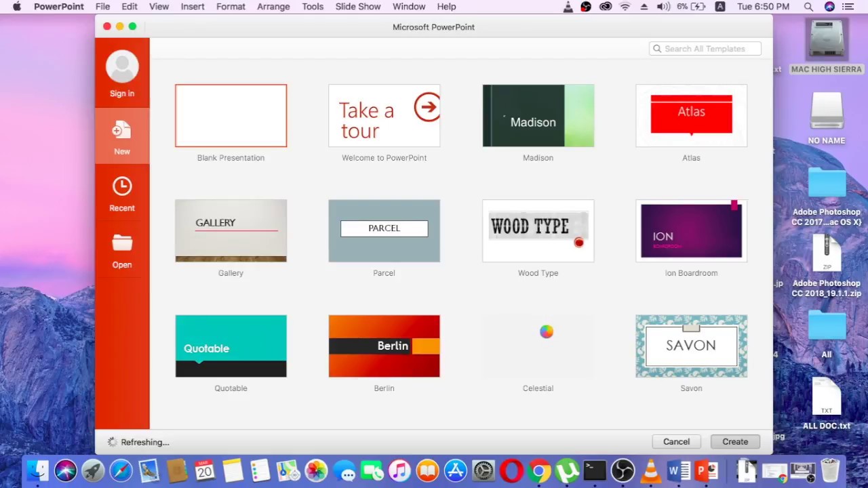Viewport: 868px width, 488px height.
Task: Open the App Store in the Dock
Action: 456,470
